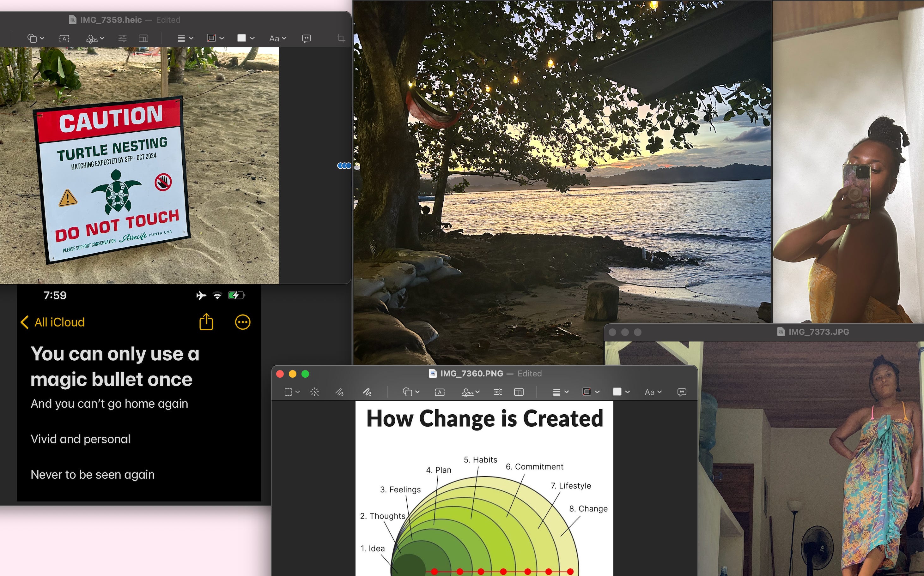Click speech bubble annotate icon in IMG_7360.PNG

[682, 392]
